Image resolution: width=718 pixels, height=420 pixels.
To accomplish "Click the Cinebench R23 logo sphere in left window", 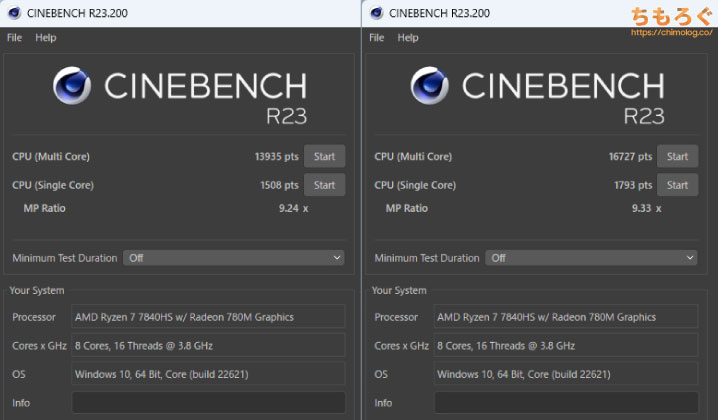I will (x=72, y=86).
